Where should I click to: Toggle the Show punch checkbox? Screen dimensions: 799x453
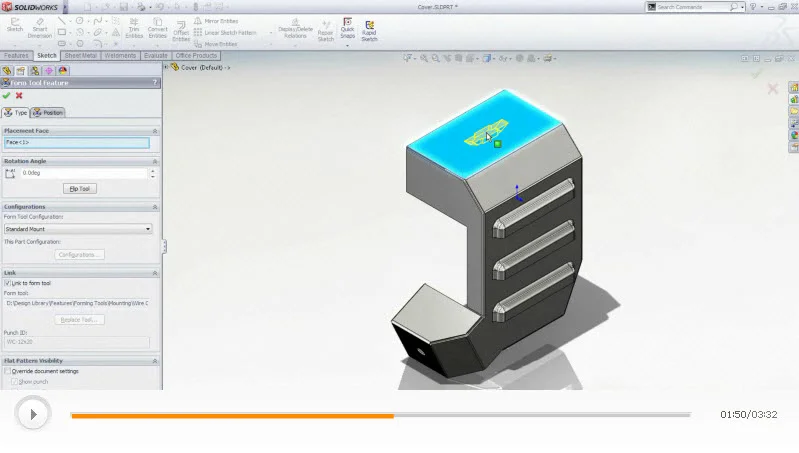[x=14, y=381]
